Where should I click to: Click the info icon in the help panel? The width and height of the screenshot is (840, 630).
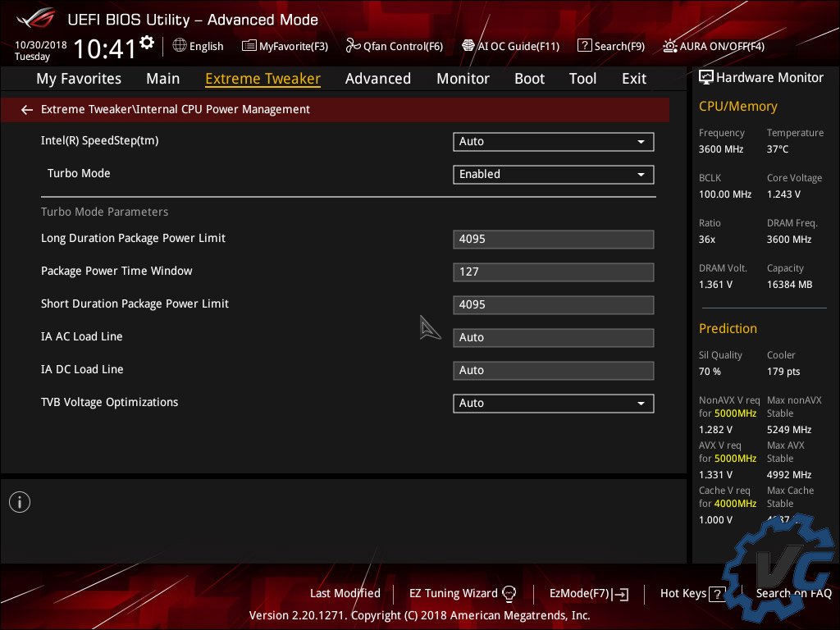click(x=20, y=502)
